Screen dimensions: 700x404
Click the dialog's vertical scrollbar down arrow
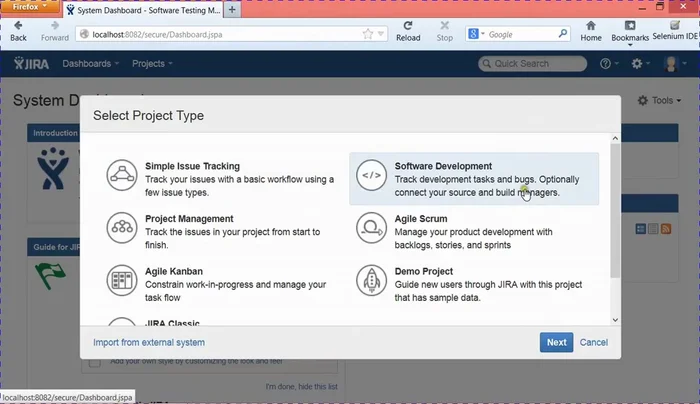[x=614, y=320]
